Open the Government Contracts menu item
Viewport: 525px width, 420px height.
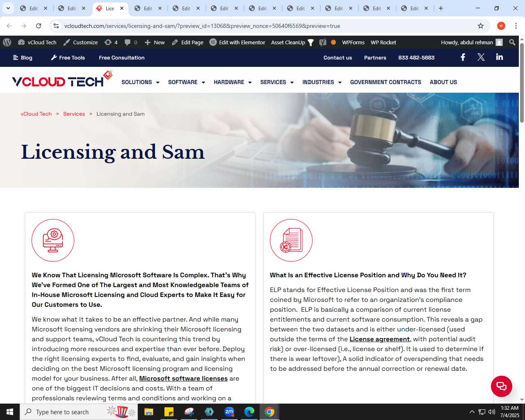pyautogui.click(x=386, y=82)
